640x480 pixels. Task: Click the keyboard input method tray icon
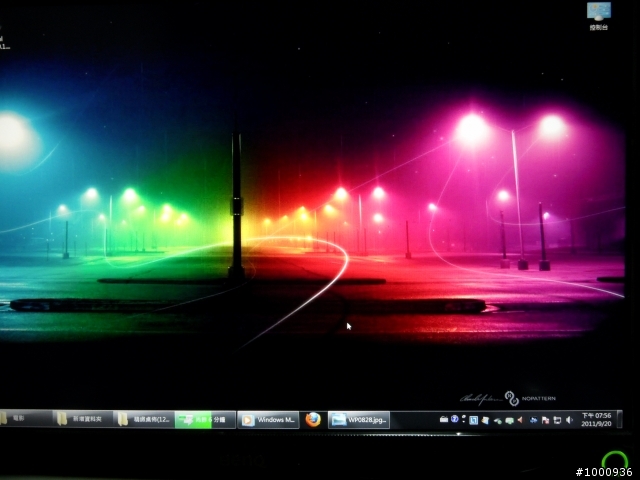[x=444, y=419]
